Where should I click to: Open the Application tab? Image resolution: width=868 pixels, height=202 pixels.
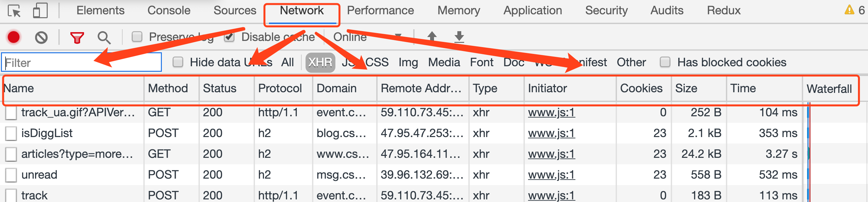click(x=532, y=10)
